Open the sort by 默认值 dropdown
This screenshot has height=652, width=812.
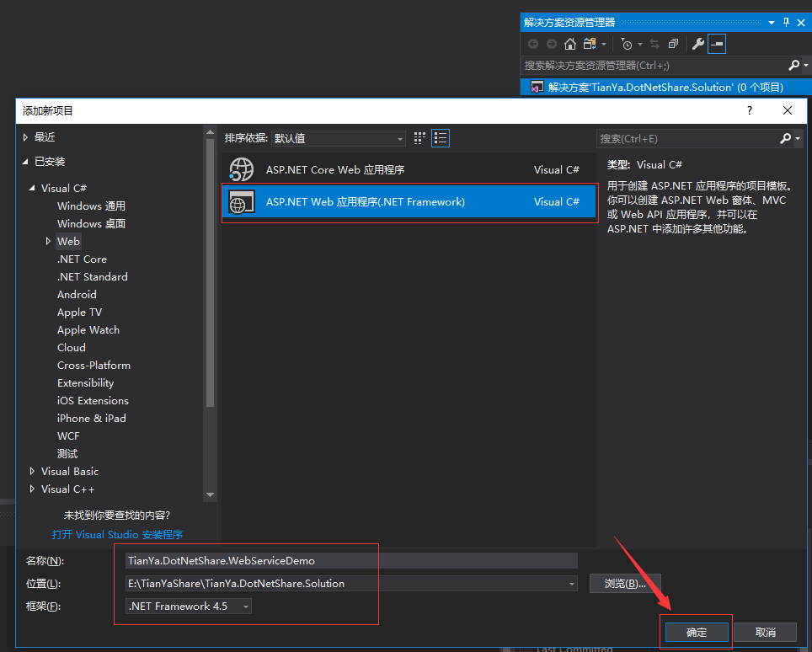click(338, 138)
